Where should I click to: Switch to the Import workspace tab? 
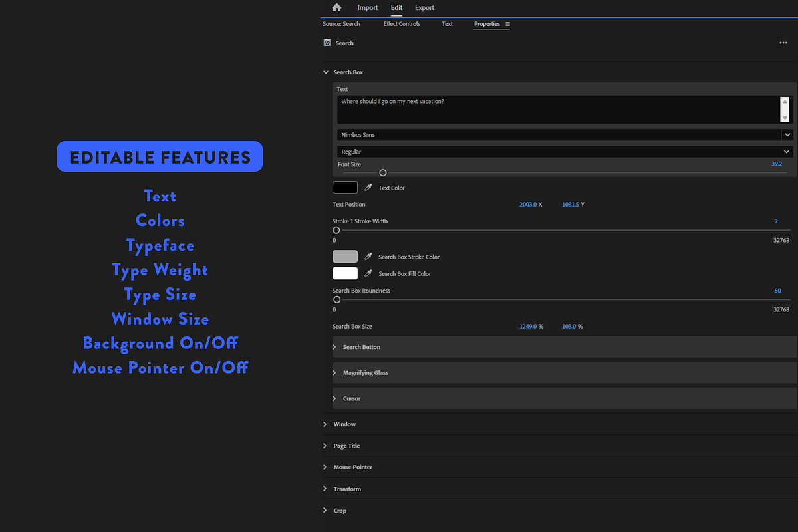pyautogui.click(x=368, y=8)
